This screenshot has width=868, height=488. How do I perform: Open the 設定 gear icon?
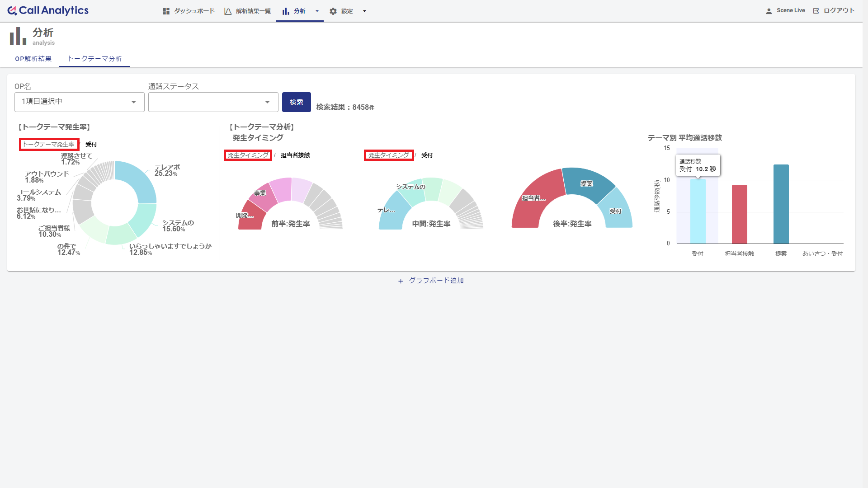click(333, 11)
